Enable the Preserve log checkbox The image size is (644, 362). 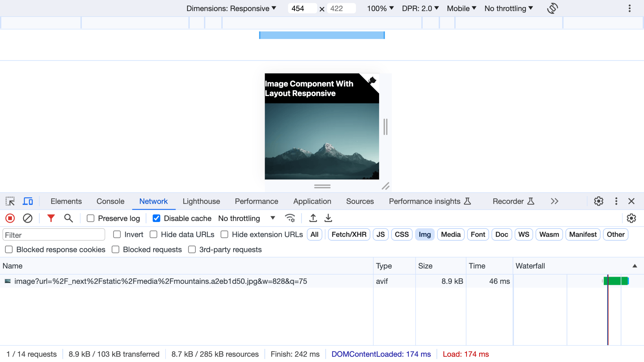91,218
